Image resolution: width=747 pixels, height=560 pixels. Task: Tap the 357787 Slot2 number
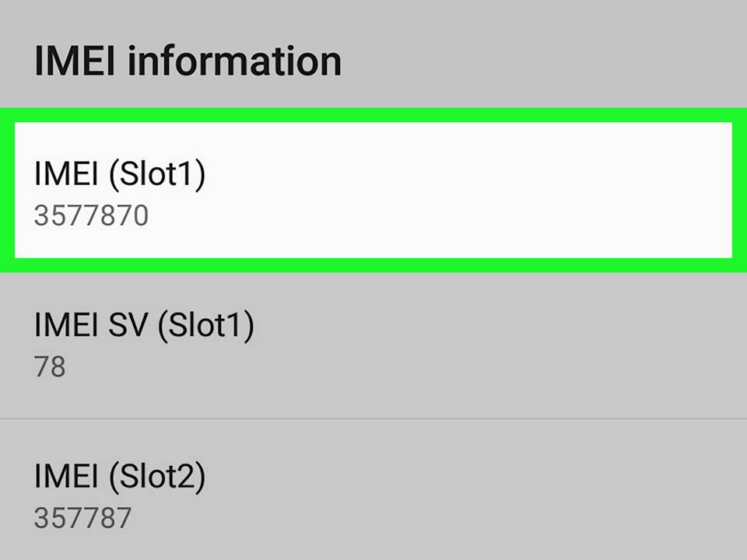tap(82, 517)
